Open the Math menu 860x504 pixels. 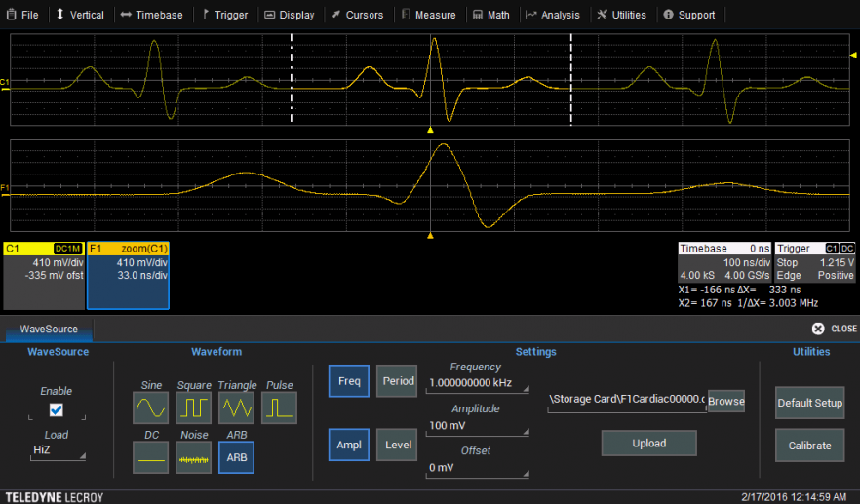click(490, 15)
